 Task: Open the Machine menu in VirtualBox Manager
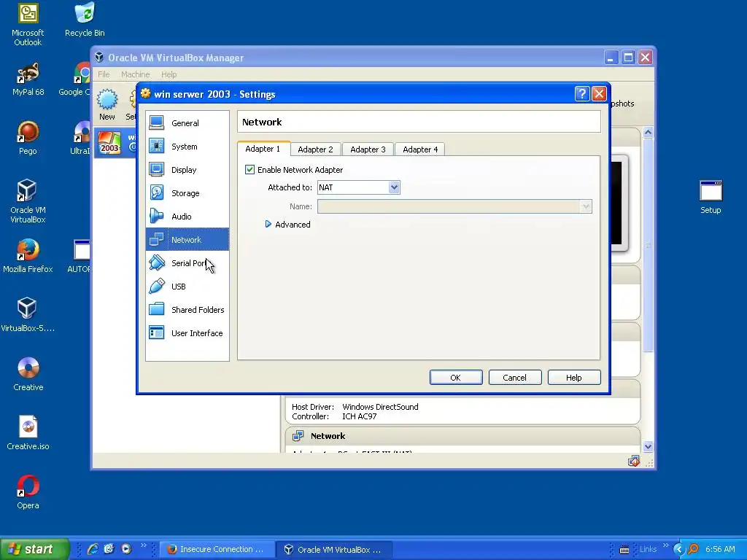(x=135, y=74)
